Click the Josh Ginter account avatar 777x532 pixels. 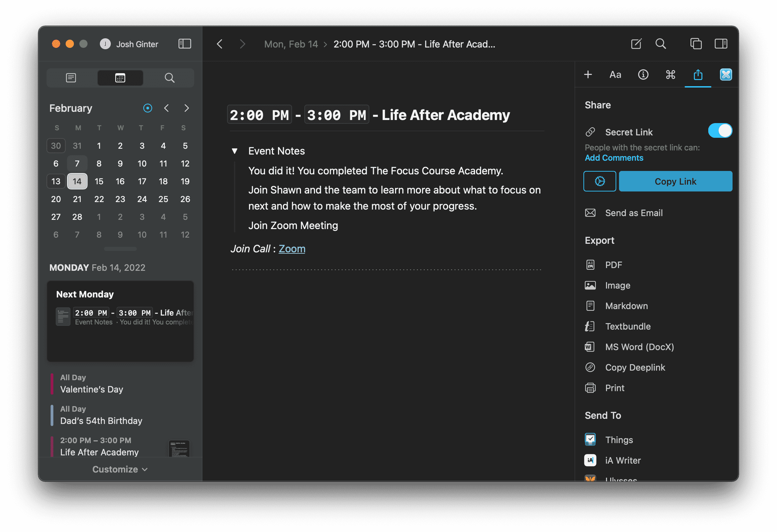coord(105,44)
